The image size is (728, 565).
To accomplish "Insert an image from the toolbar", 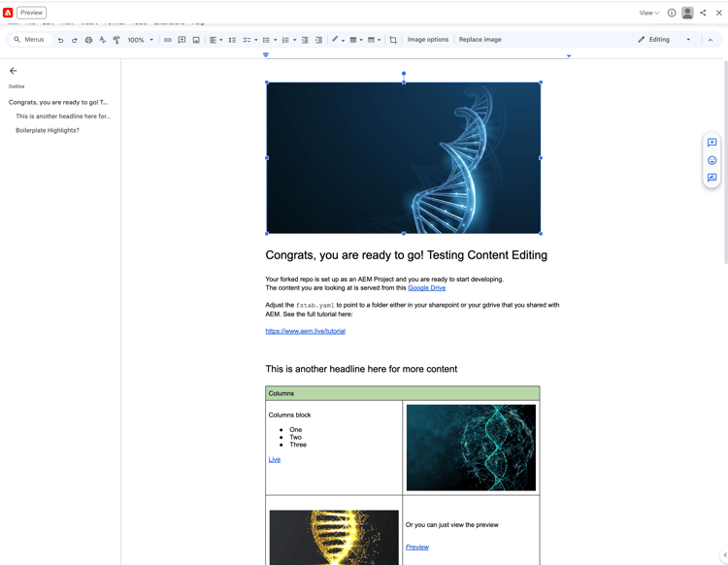I will point(196,40).
